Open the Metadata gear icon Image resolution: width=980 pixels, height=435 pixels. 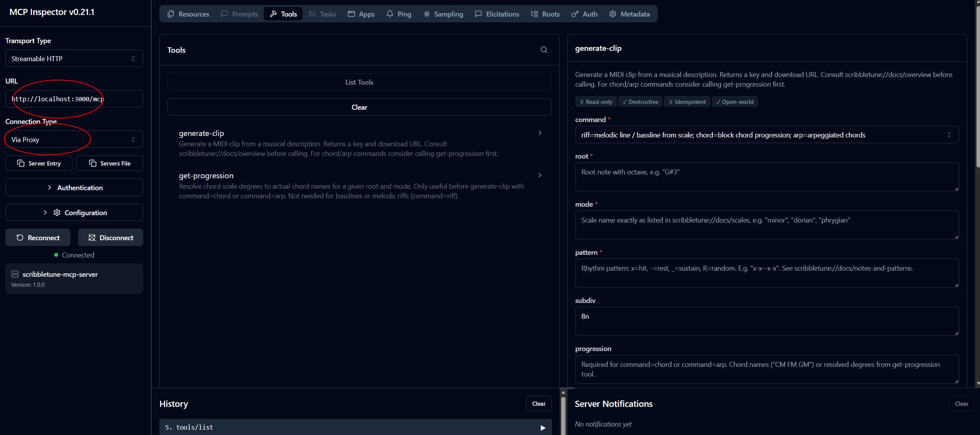point(613,13)
